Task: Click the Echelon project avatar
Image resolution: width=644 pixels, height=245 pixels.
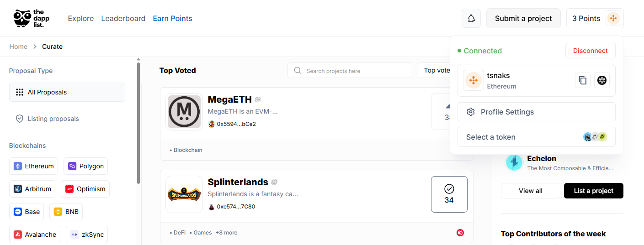Action: [x=514, y=162]
